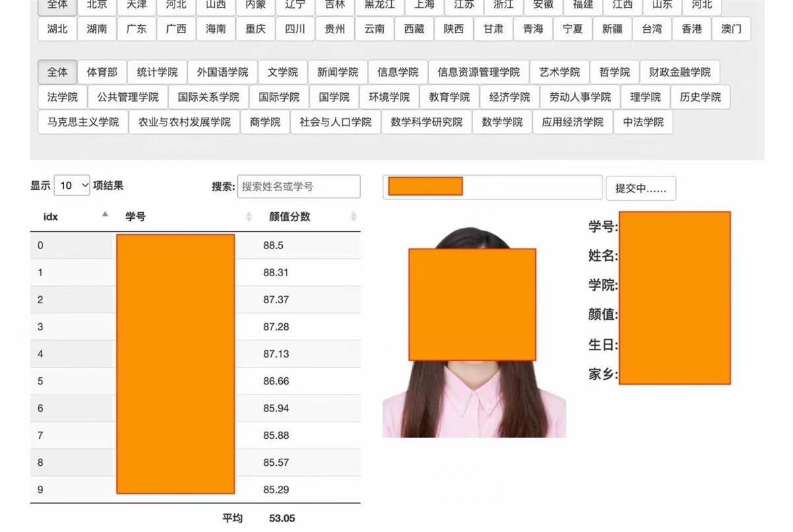
Task: Select the 统计学院 college filter
Action: tap(157, 72)
